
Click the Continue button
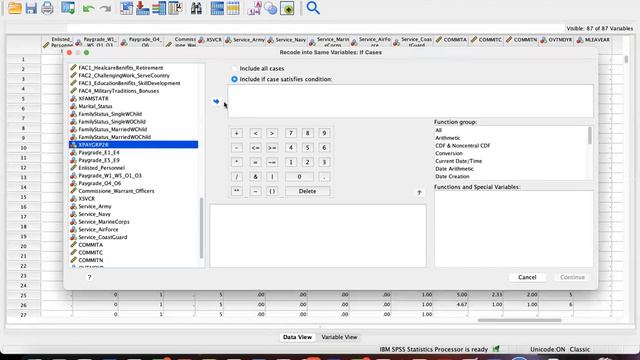572,277
